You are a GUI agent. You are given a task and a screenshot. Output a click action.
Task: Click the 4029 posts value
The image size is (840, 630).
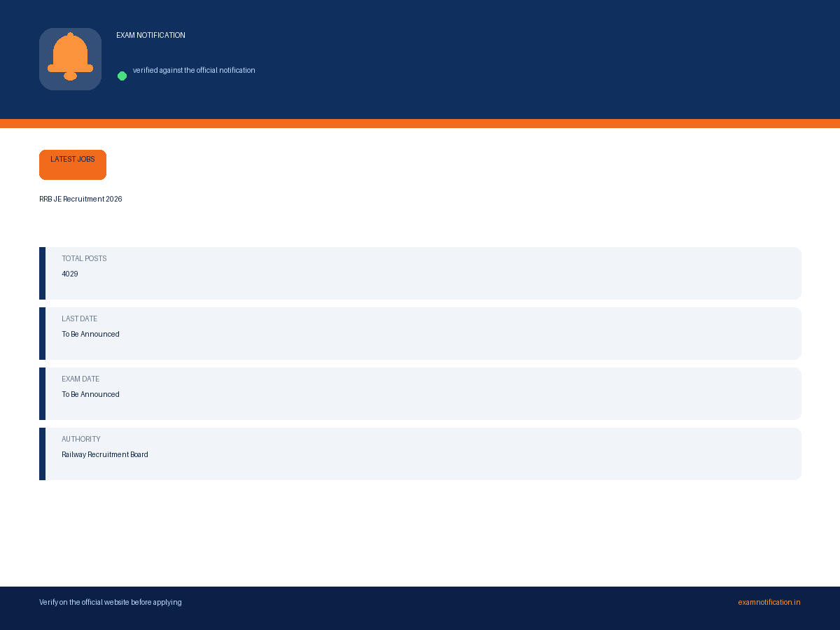pyautogui.click(x=70, y=274)
